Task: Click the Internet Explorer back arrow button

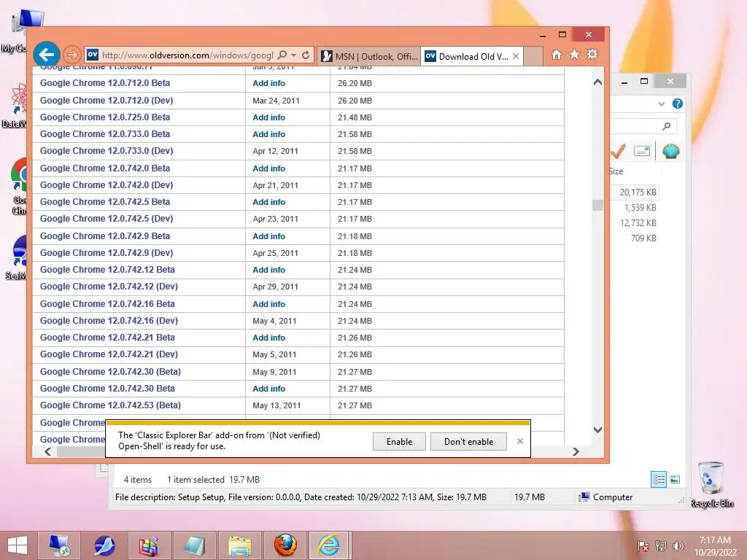Action: [47, 55]
